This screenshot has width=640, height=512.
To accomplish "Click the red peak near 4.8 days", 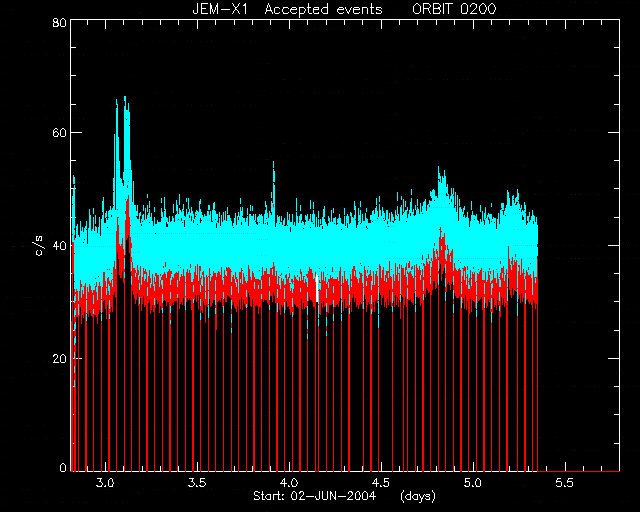I will pos(441,235).
